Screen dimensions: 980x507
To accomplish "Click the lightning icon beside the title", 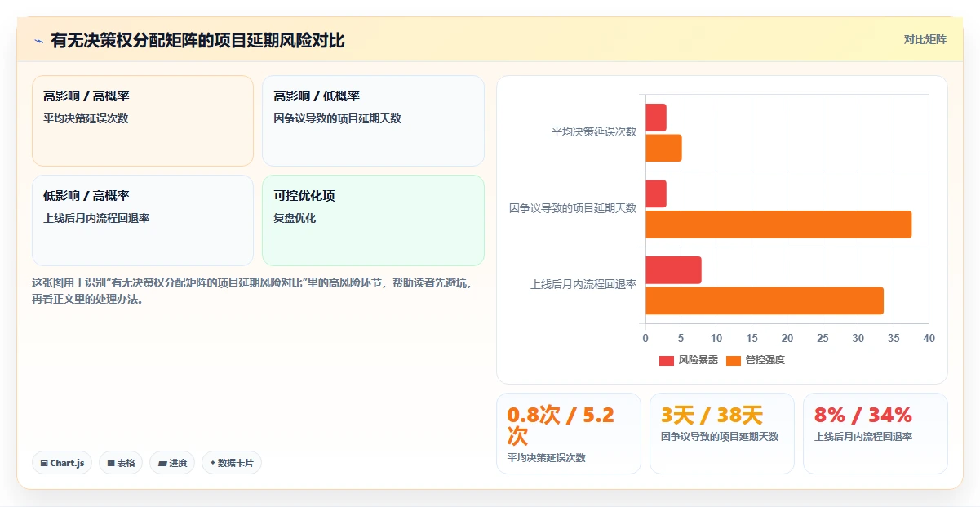I will tap(38, 41).
